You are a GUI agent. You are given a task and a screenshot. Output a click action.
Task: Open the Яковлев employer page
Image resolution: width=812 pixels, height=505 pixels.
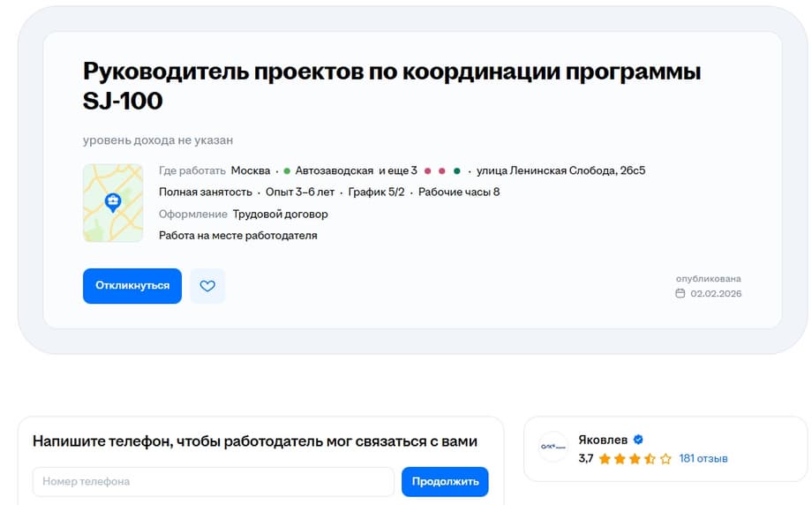[x=603, y=440]
